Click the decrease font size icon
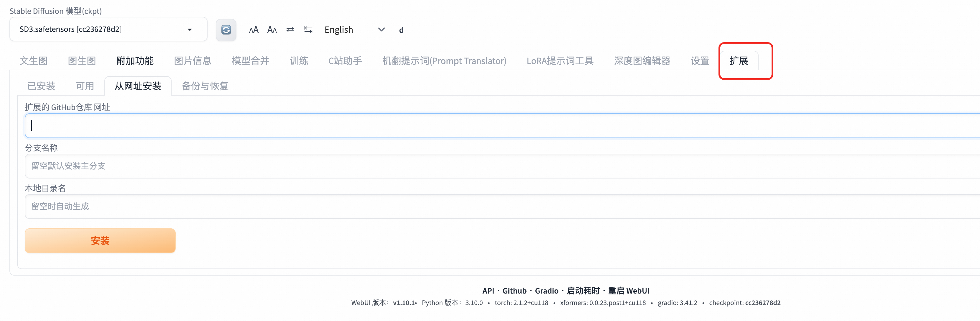980x321 pixels. click(272, 30)
